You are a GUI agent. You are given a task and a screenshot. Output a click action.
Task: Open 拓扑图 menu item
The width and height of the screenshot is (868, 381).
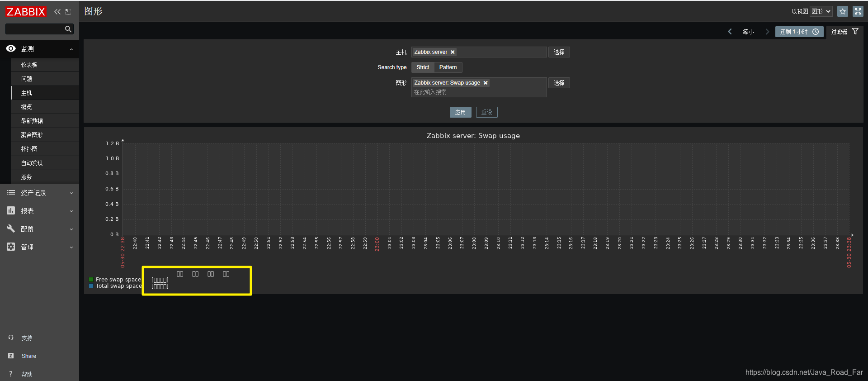tap(45, 149)
